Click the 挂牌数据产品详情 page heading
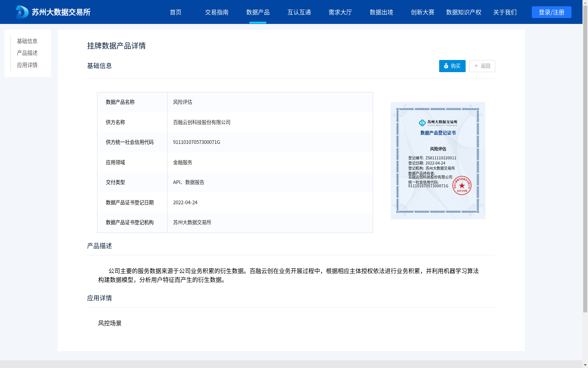This screenshot has height=368, width=588. tap(116, 46)
